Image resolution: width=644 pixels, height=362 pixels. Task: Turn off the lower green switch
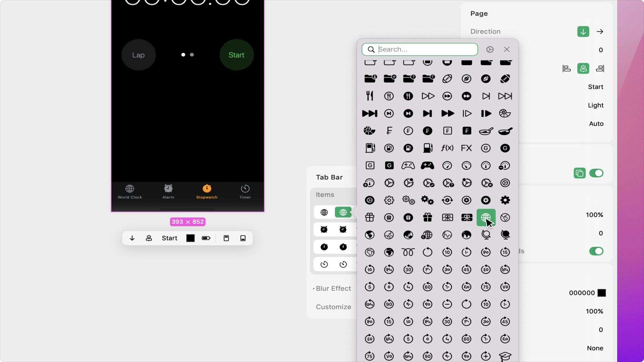point(596,251)
